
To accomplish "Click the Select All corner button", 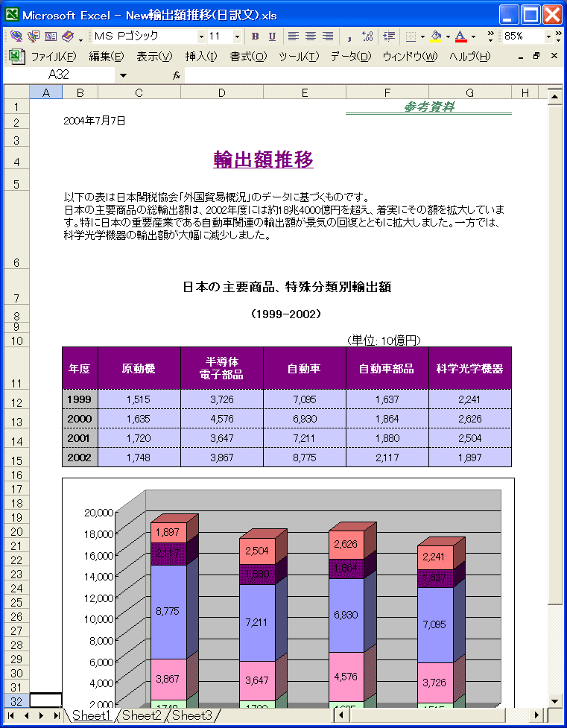I will click(16, 93).
